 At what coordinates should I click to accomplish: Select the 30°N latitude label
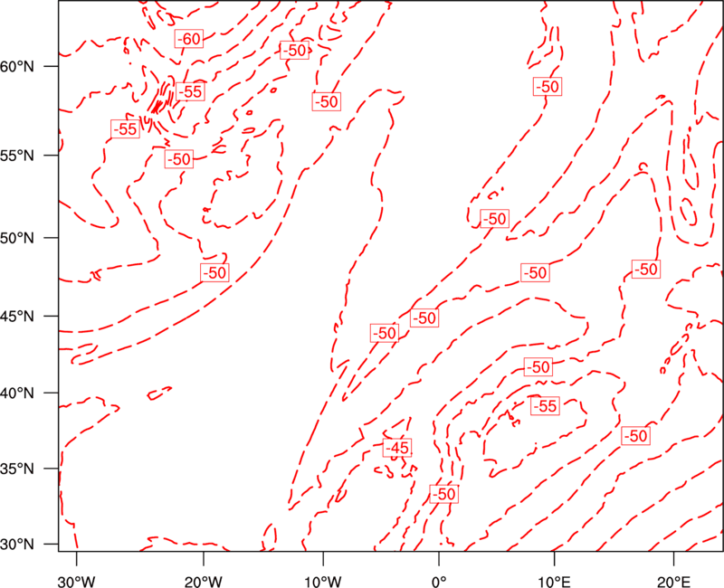pyautogui.click(x=17, y=545)
